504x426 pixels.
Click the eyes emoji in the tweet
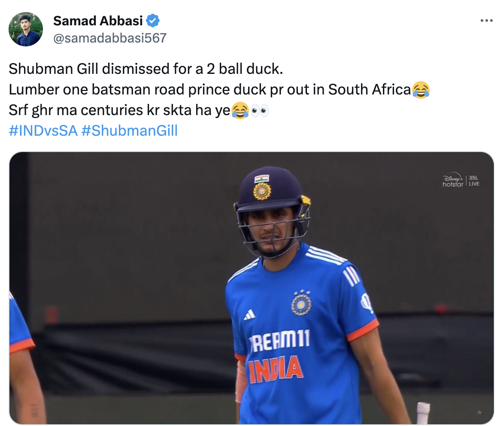[x=260, y=110]
